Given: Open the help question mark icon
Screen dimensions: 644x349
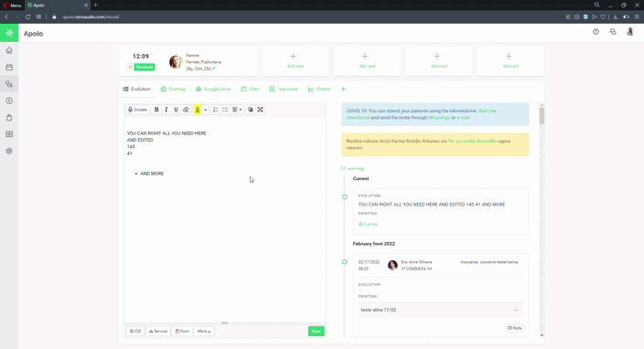Looking at the screenshot, I should (x=596, y=32).
